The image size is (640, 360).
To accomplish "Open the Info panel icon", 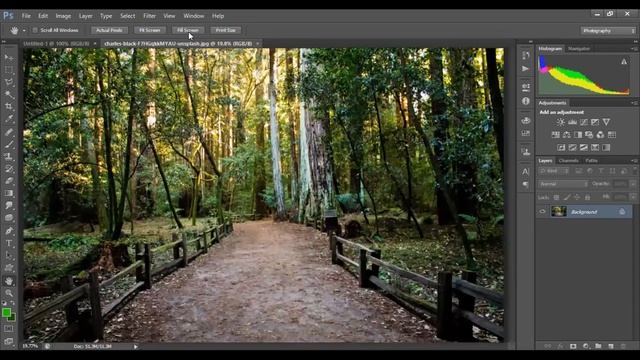I will 526,101.
